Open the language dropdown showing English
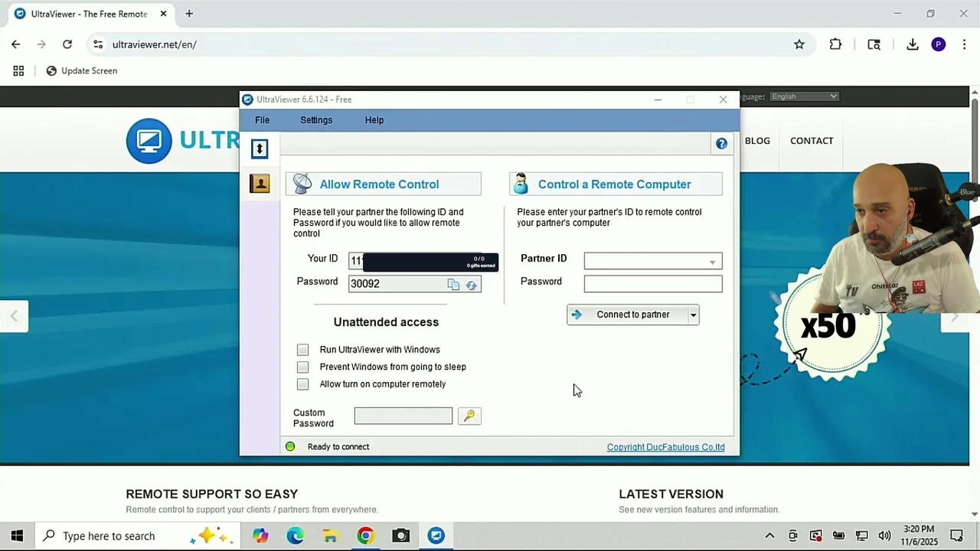 pyautogui.click(x=804, y=96)
